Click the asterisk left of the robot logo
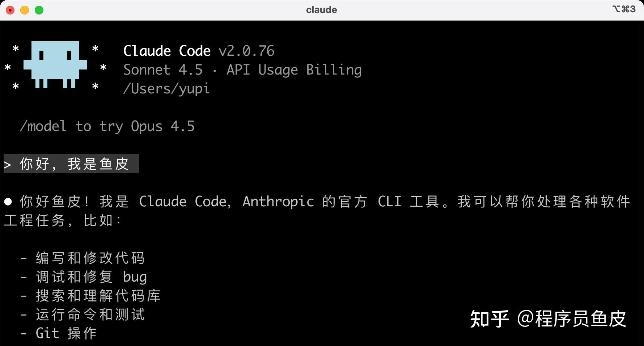This screenshot has height=346, width=644. [7, 68]
